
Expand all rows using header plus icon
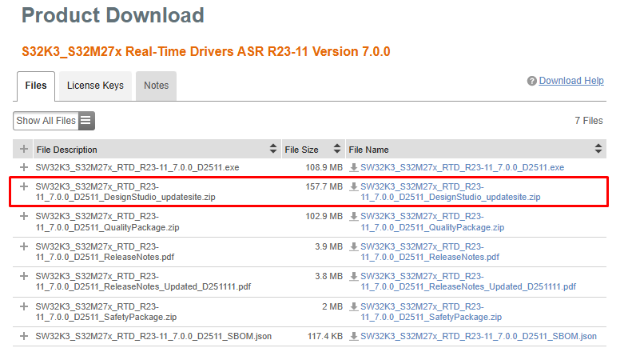tap(23, 149)
